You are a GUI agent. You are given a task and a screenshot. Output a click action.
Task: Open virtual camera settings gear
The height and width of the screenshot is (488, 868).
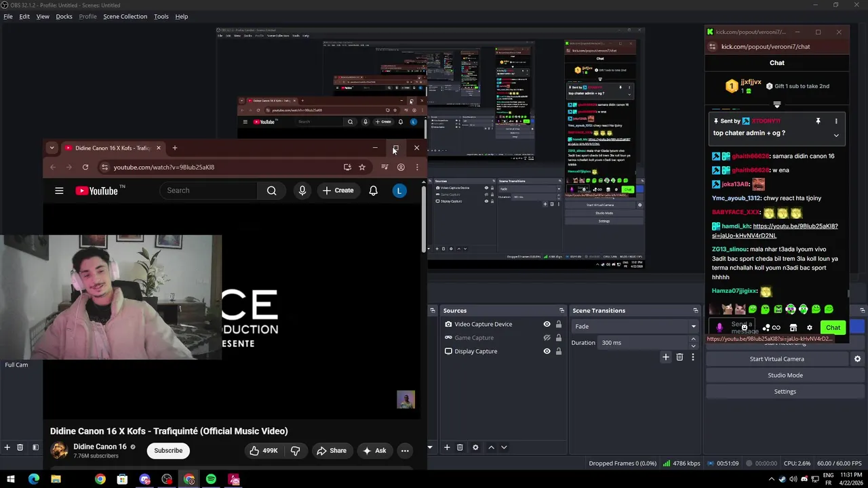(857, 359)
